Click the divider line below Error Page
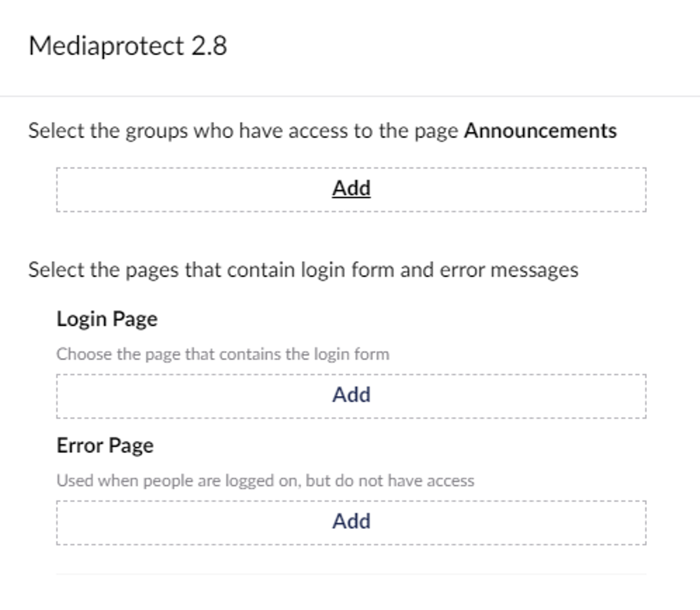700x610 pixels. (x=351, y=574)
